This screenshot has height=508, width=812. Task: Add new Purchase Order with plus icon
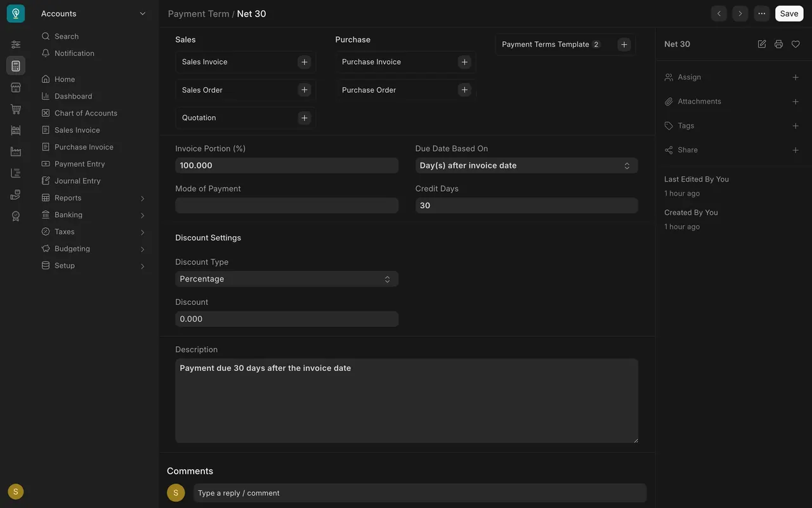click(x=464, y=90)
